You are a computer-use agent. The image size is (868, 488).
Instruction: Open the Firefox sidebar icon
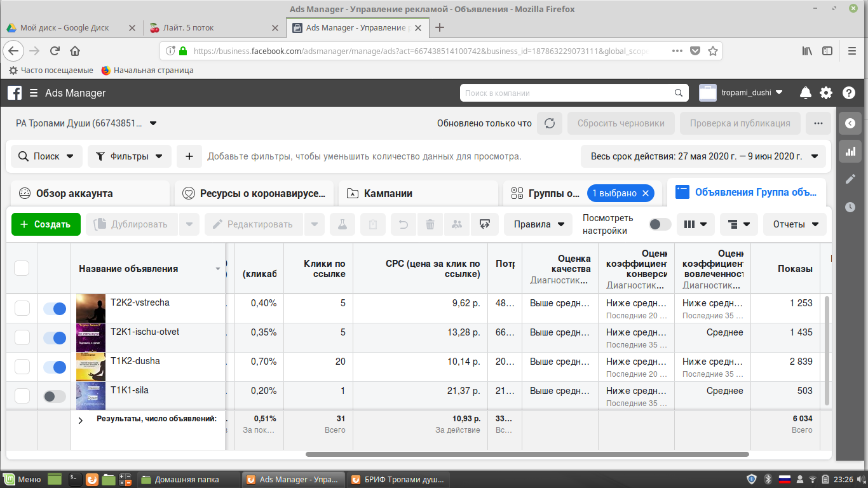coord(827,51)
